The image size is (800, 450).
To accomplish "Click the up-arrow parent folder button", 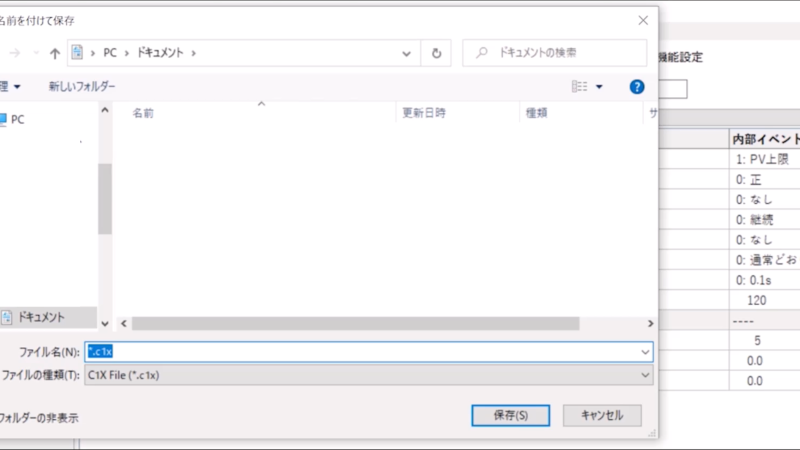I will point(54,53).
